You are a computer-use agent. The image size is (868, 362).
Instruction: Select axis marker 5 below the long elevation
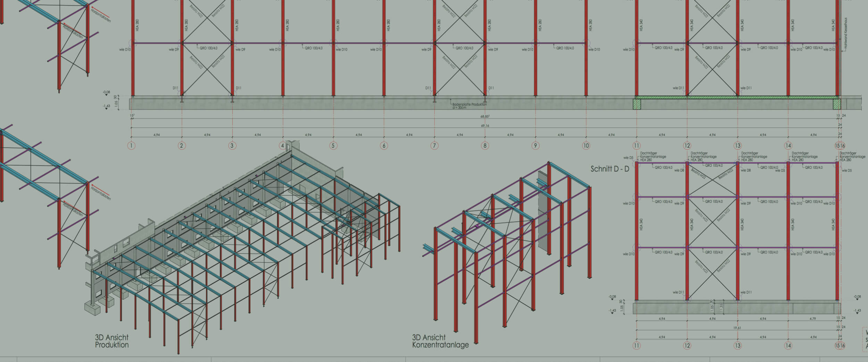coord(333,146)
